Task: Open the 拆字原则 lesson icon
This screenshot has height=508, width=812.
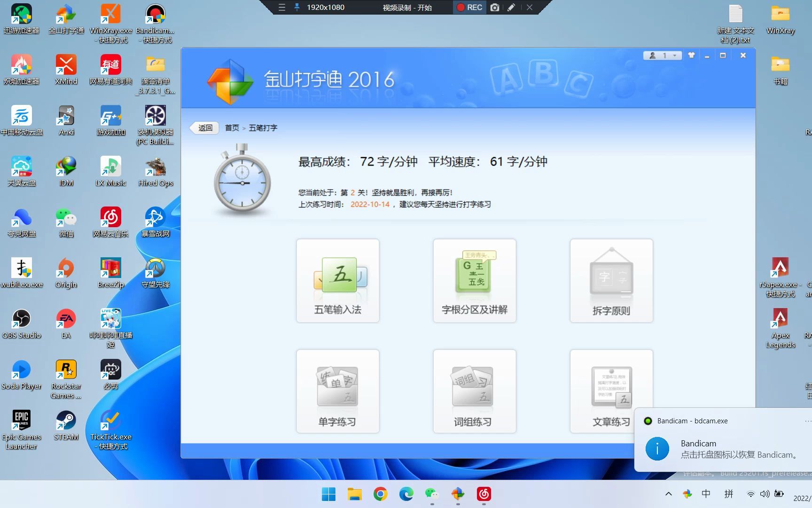Action: tap(611, 281)
